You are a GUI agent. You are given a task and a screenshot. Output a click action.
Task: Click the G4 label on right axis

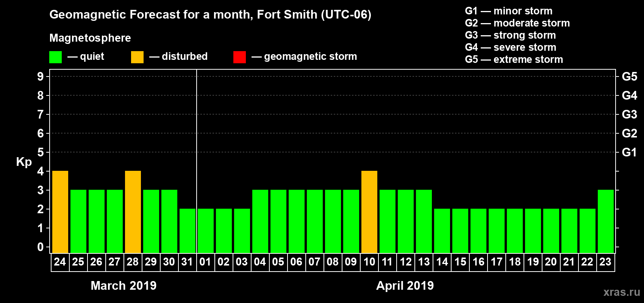(630, 95)
